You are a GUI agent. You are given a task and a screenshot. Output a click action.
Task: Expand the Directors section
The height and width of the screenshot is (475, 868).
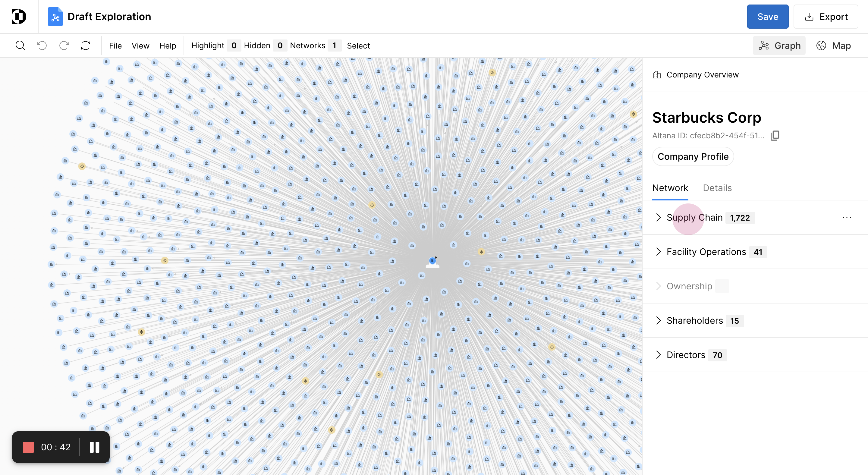(659, 355)
